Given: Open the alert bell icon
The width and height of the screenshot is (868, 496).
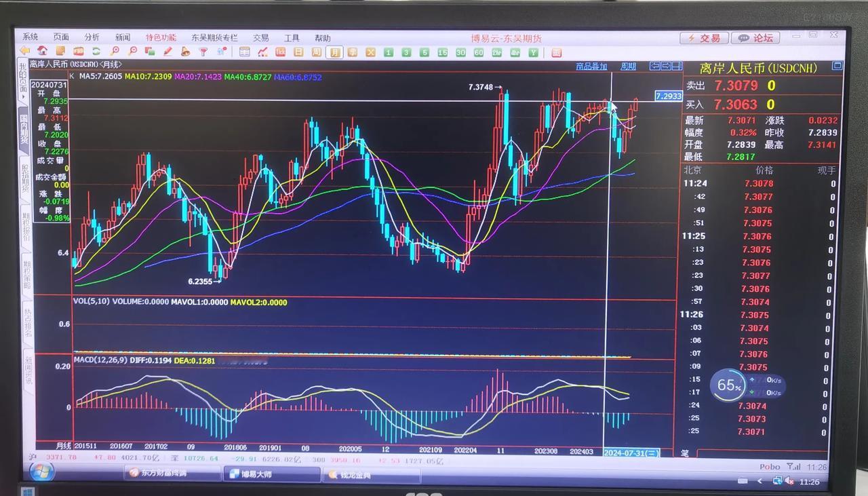Looking at the screenshot, I should (185, 51).
